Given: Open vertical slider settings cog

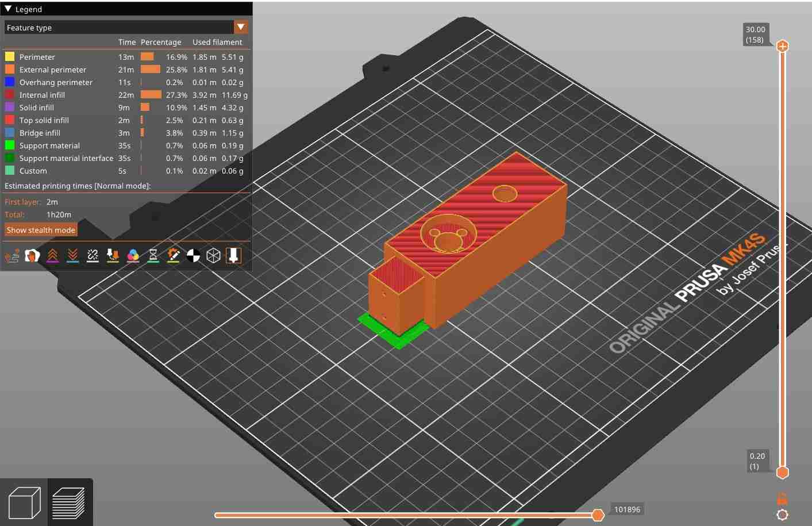Looking at the screenshot, I should click(x=782, y=515).
